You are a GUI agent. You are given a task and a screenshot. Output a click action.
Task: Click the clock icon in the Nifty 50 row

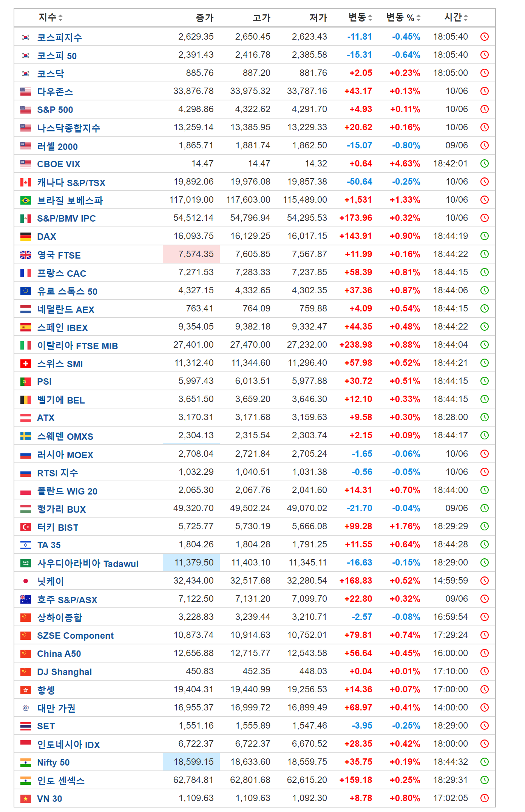click(485, 762)
